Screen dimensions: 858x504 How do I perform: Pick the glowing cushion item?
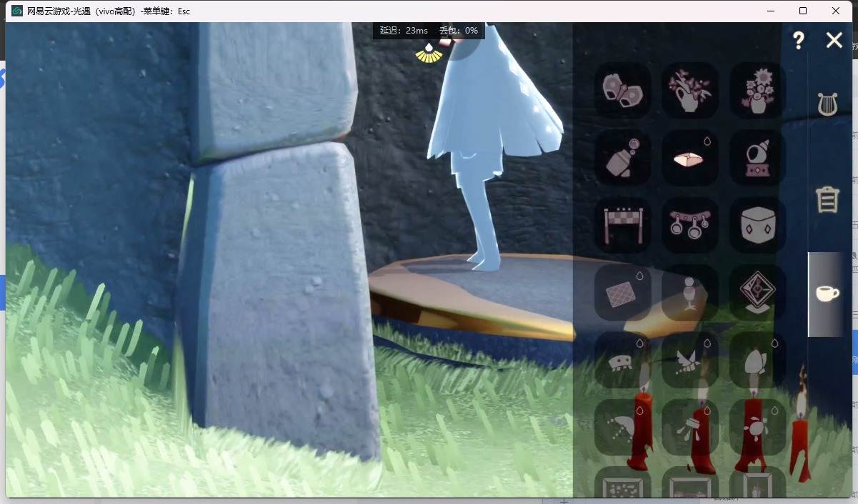[689, 158]
